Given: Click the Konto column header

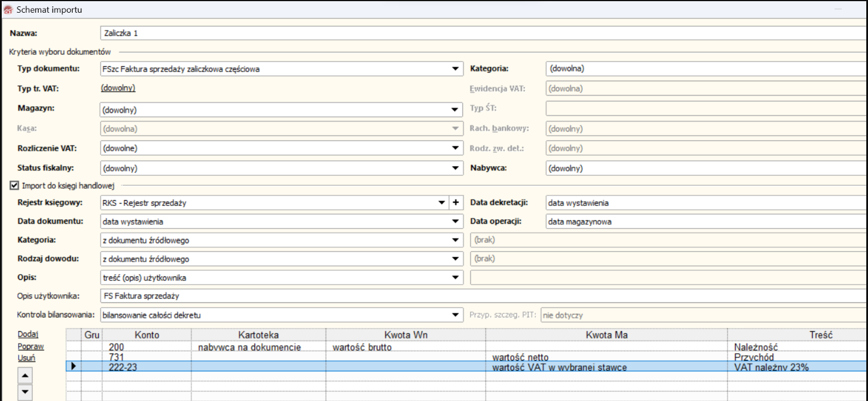Looking at the screenshot, I should (x=147, y=335).
